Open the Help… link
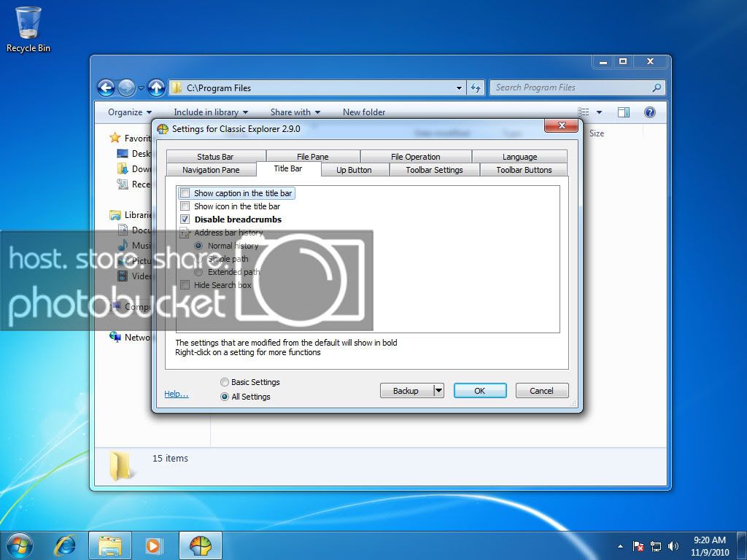This screenshot has width=747, height=560. pyautogui.click(x=177, y=394)
